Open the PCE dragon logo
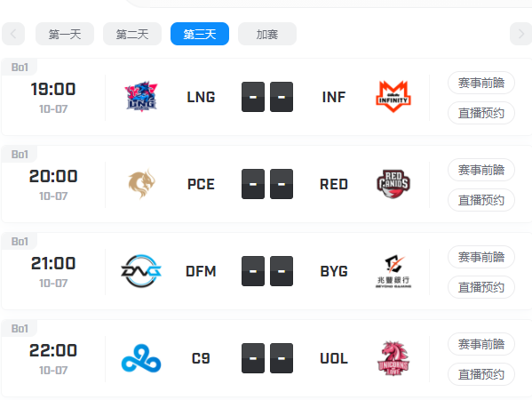The image size is (532, 400). pos(141,184)
